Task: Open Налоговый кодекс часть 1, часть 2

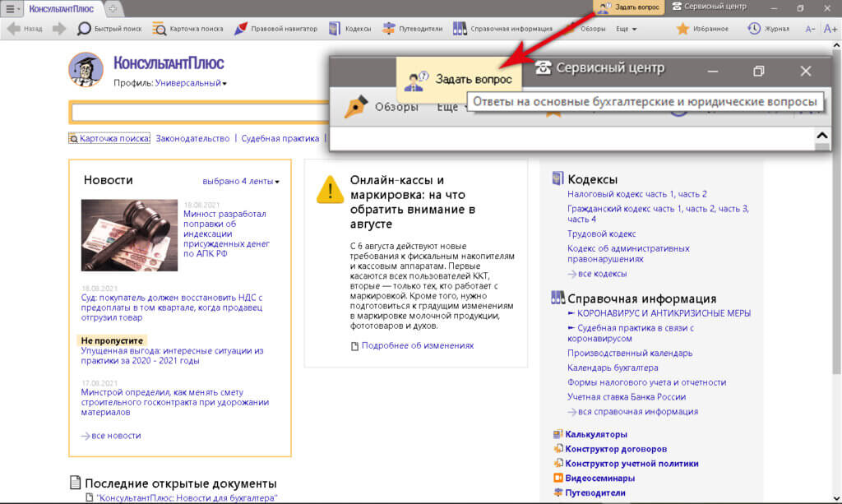Action: point(637,194)
